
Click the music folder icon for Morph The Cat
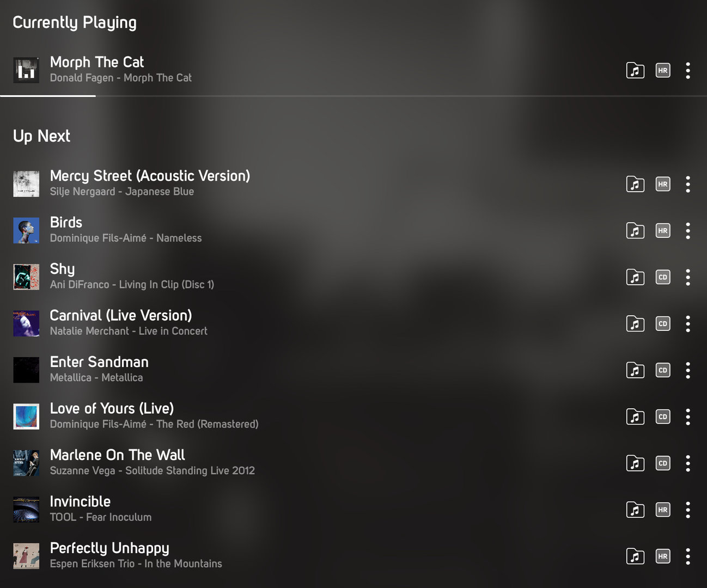[x=635, y=71]
